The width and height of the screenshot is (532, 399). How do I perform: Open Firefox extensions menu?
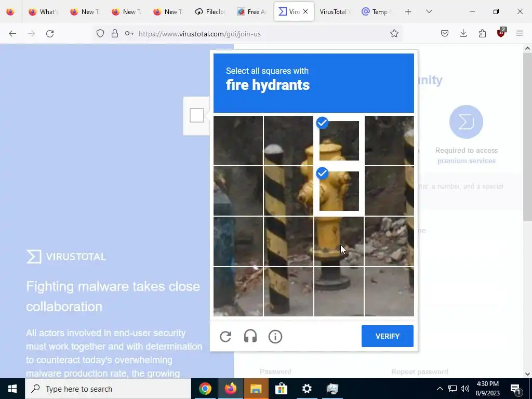pyautogui.click(x=482, y=33)
